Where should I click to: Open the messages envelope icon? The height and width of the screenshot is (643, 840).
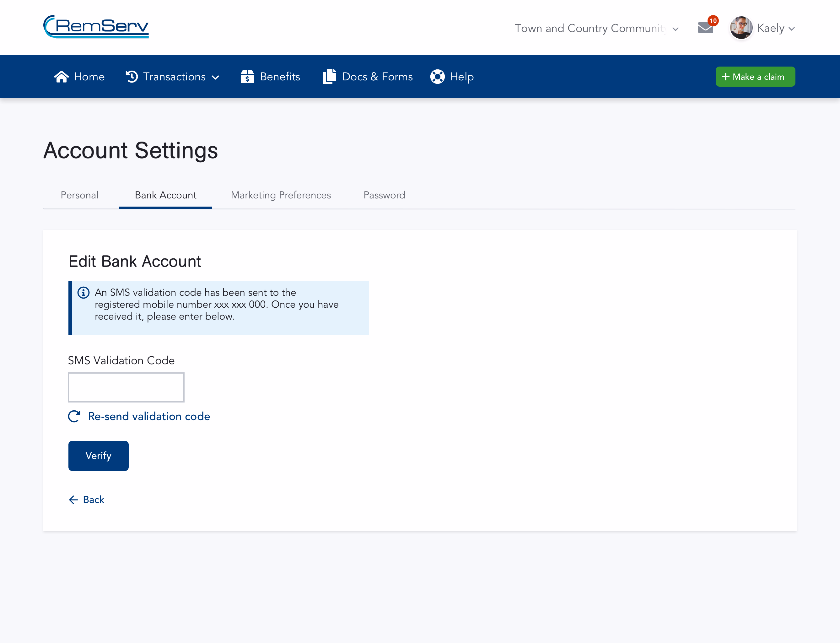point(705,28)
